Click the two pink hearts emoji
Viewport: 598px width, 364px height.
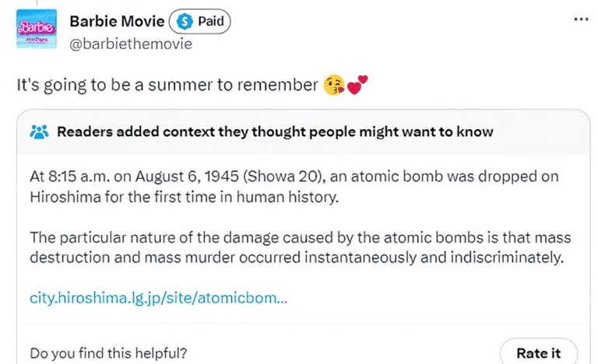click(357, 85)
